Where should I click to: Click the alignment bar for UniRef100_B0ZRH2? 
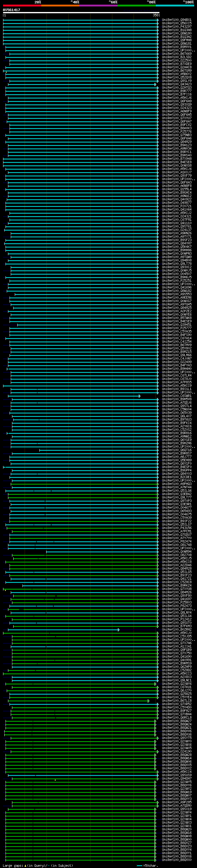point(64,629)
